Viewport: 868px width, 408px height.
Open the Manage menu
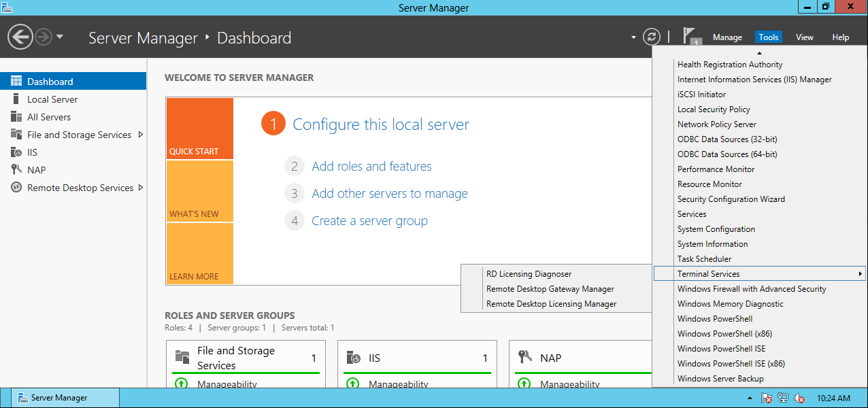tap(727, 37)
